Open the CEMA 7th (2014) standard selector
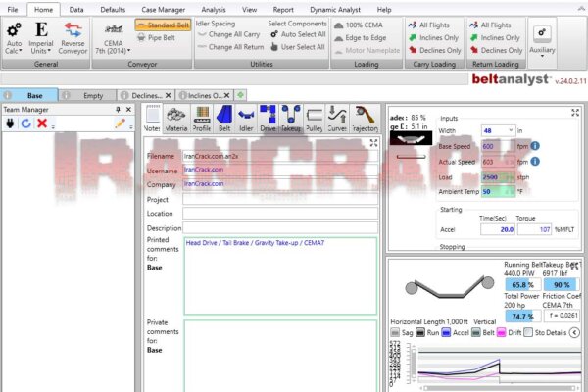 pyautogui.click(x=113, y=38)
